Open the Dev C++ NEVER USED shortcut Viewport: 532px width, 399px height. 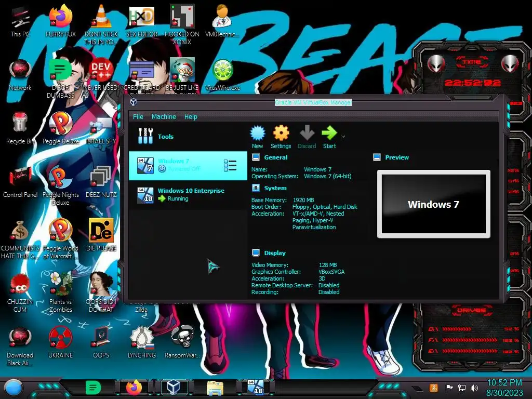tap(101, 75)
